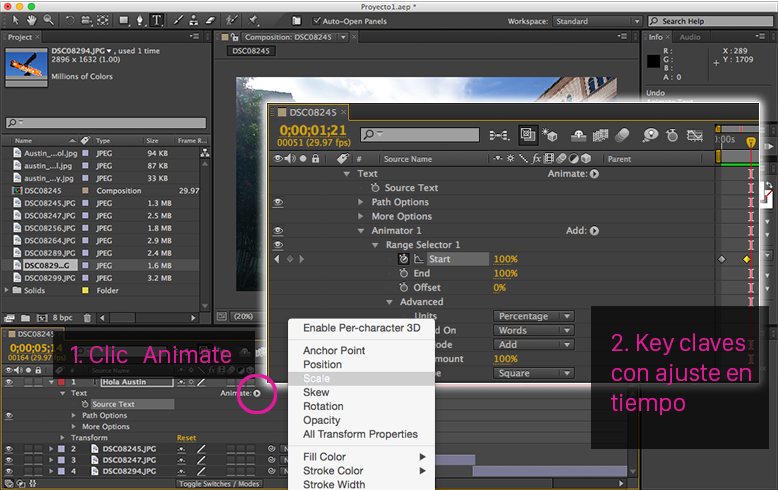This screenshot has height=490, width=778.
Task: Open Composition Mini-Flowchart in zoomed timeline
Action: point(499,135)
